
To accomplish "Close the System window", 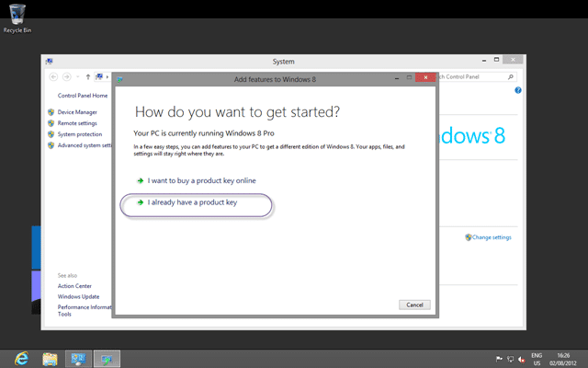I will pos(513,59).
